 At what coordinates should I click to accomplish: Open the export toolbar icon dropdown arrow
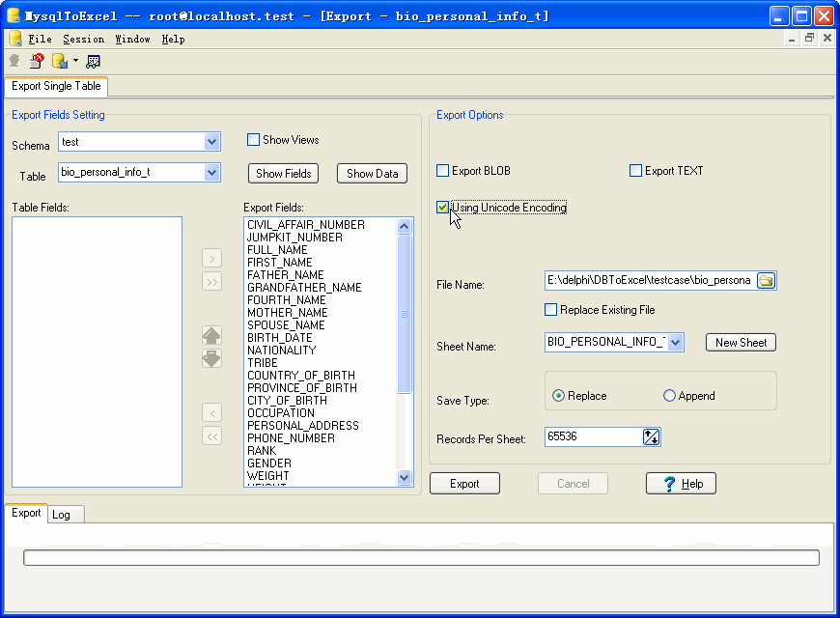click(x=75, y=61)
